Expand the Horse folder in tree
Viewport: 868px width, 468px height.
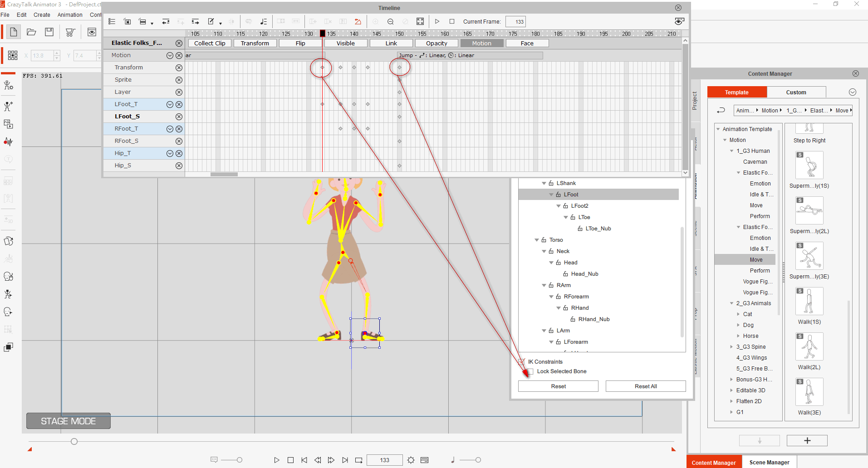pyautogui.click(x=738, y=336)
